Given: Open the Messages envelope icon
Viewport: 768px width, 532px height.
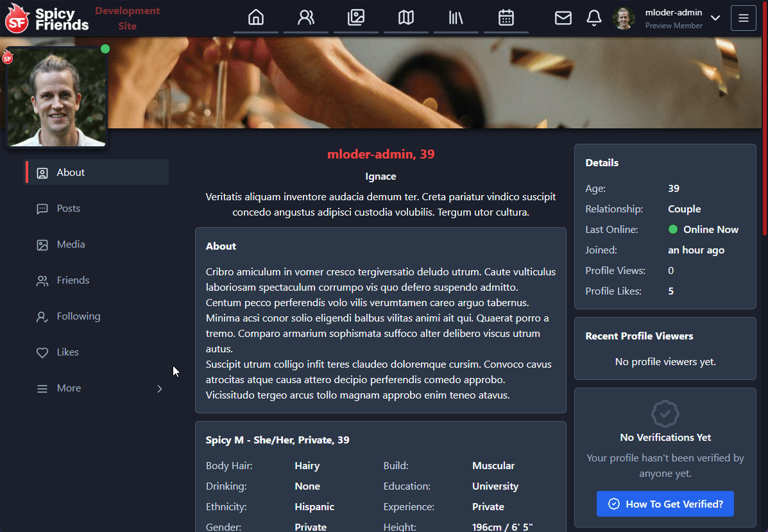Looking at the screenshot, I should [563, 18].
